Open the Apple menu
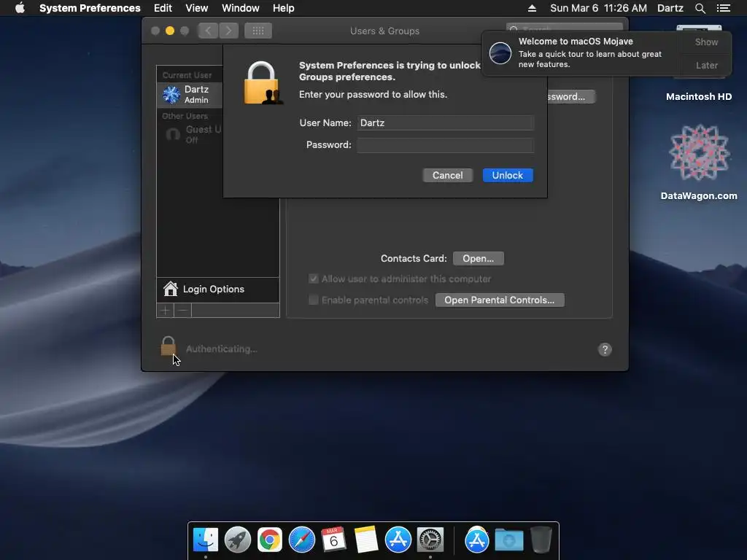747x560 pixels. coord(20,8)
